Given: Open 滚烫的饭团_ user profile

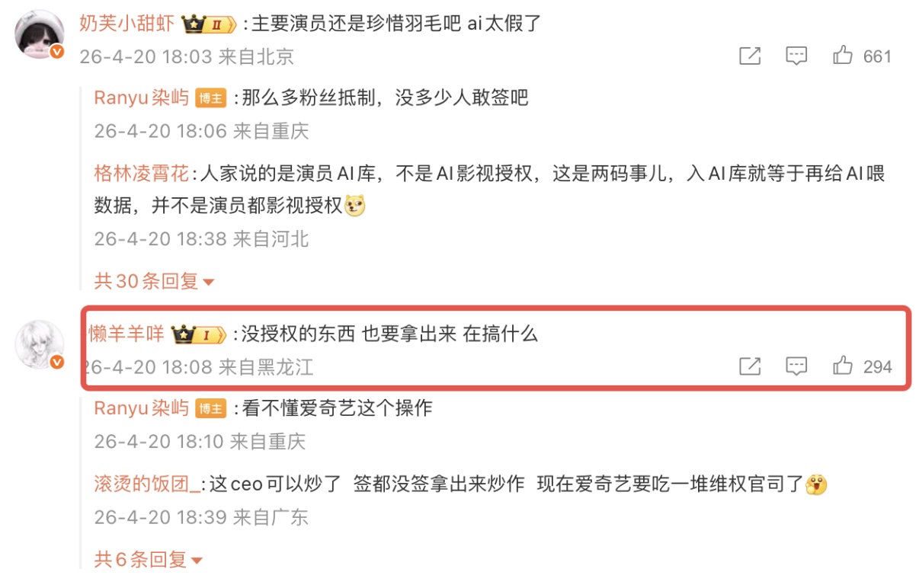Looking at the screenshot, I should [x=147, y=484].
